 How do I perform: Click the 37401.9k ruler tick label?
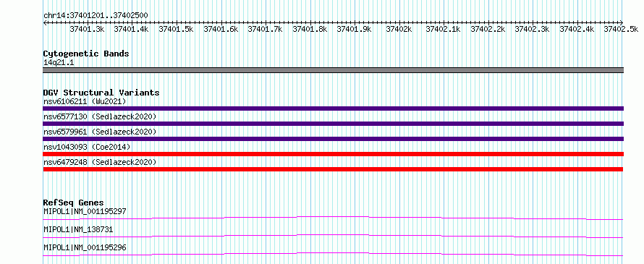pos(355,29)
